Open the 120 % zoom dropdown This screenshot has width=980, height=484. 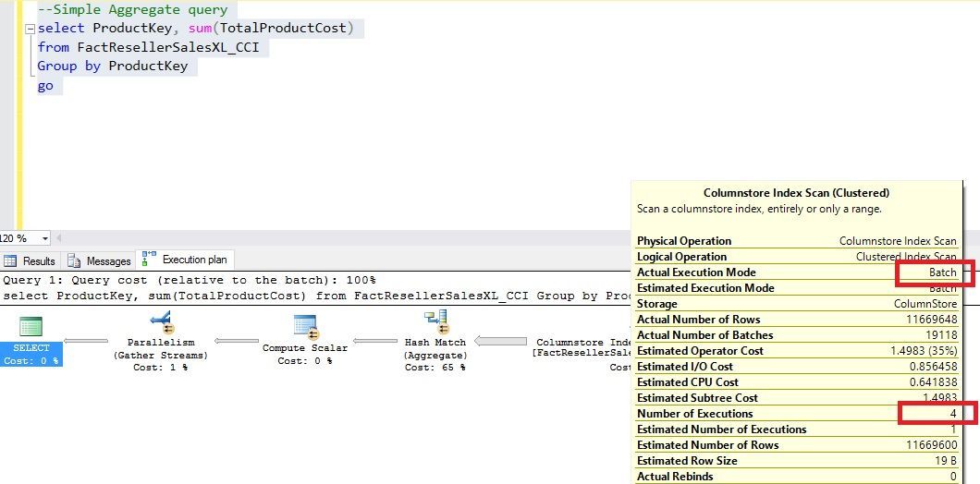45,238
